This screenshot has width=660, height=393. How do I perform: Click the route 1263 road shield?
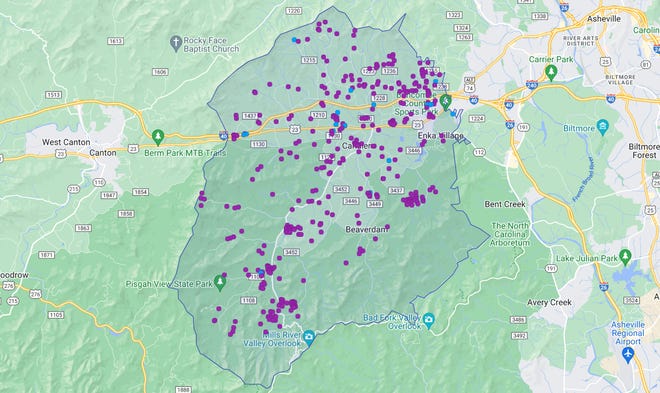tap(464, 37)
